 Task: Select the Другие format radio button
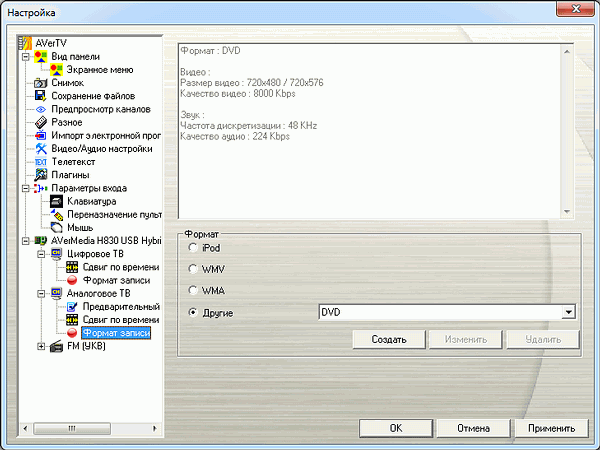(x=193, y=312)
